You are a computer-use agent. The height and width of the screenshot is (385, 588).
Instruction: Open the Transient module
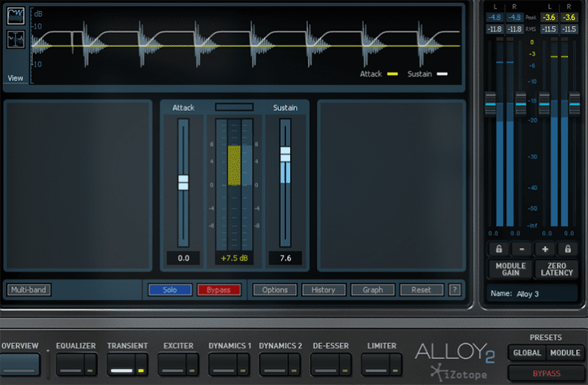(122, 364)
